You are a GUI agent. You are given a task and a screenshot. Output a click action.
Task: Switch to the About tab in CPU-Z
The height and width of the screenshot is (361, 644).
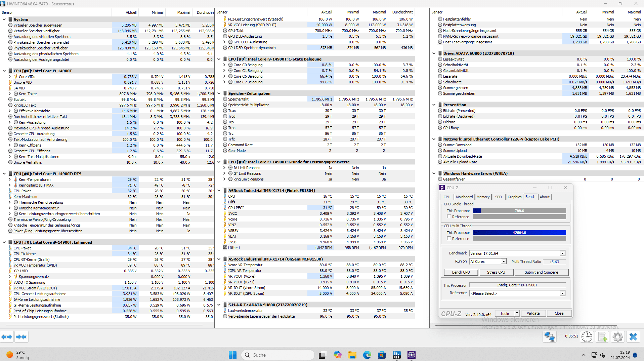[545, 197]
